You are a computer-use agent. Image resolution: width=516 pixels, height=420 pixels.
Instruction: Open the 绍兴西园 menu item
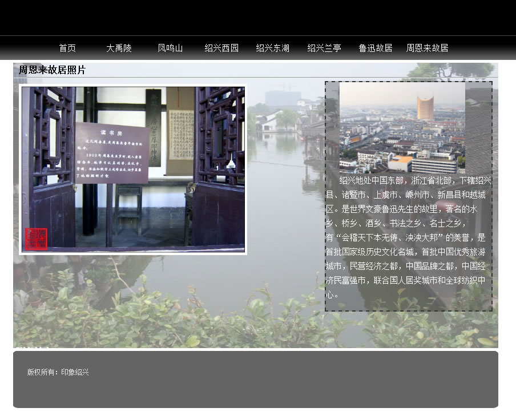pos(221,48)
